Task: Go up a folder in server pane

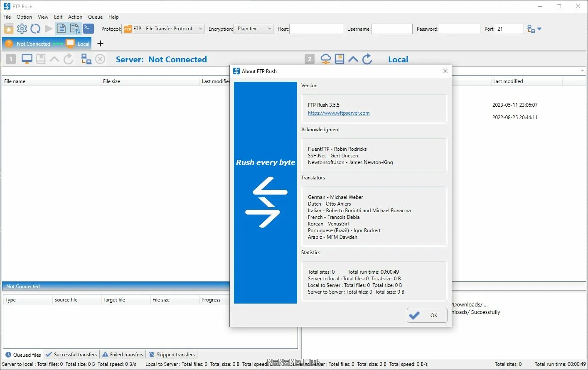Action: pyautogui.click(x=54, y=59)
